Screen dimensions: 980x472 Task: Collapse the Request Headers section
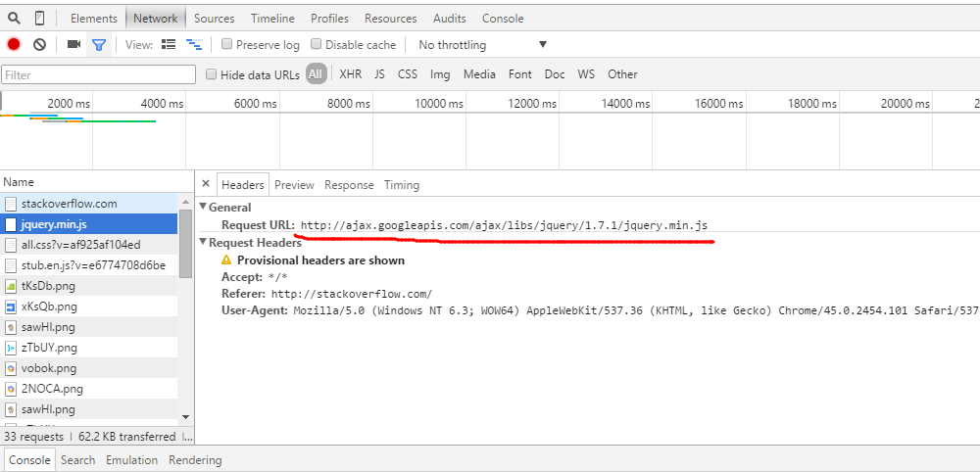coord(204,243)
